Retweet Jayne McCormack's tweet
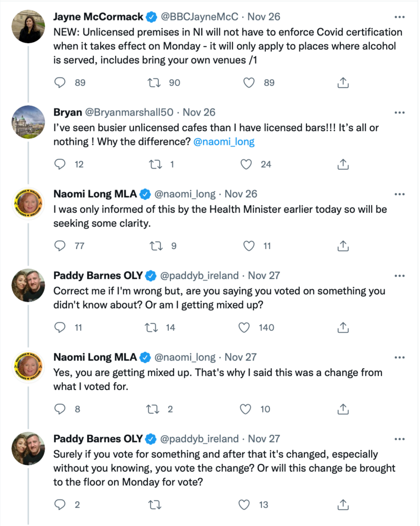The width and height of the screenshot is (420, 526). (x=154, y=83)
